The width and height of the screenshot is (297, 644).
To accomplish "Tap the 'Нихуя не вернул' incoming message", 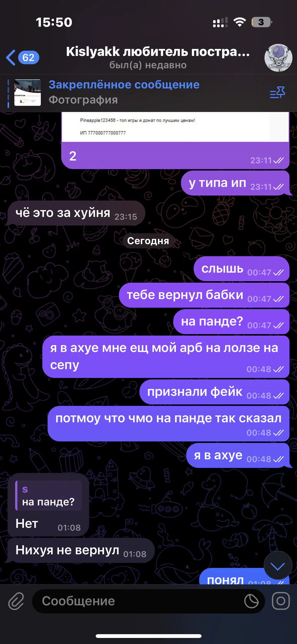I will 81,551.
